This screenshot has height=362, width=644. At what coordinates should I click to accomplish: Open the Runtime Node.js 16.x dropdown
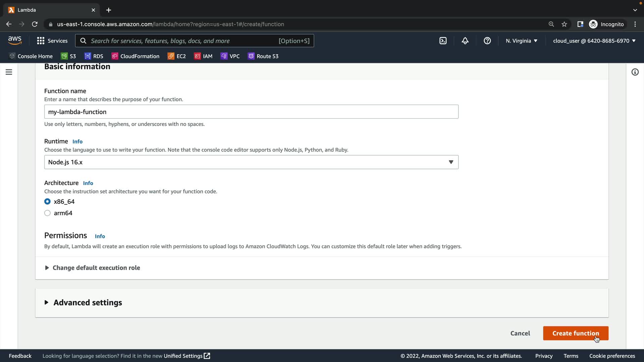[x=251, y=162]
